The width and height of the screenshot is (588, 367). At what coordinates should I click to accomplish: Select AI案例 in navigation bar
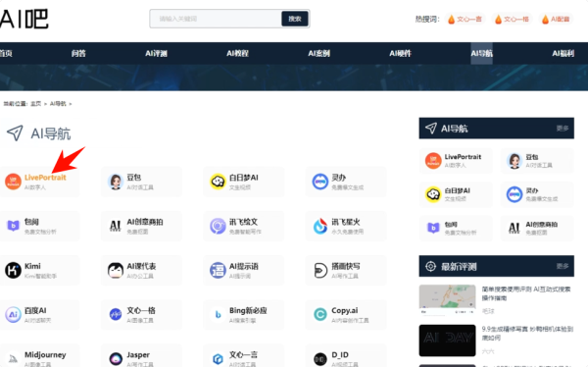319,53
